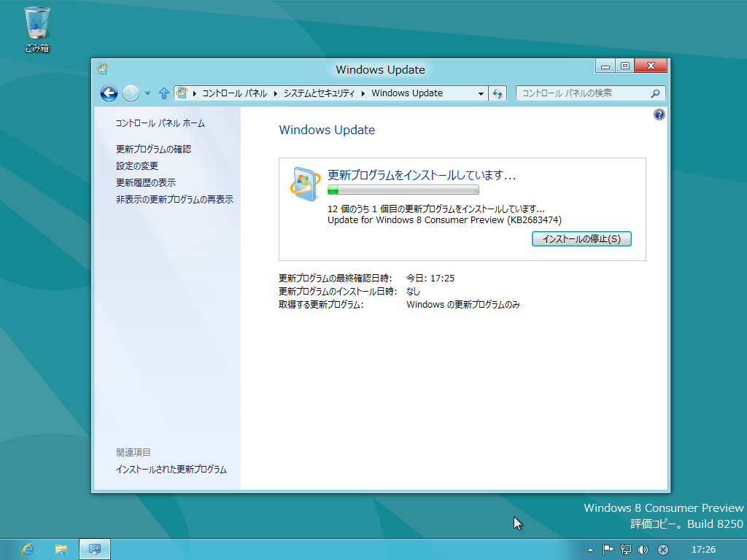Viewport: 747px width, 560px height.
Task: Click the network tray icon
Action: coord(625,550)
